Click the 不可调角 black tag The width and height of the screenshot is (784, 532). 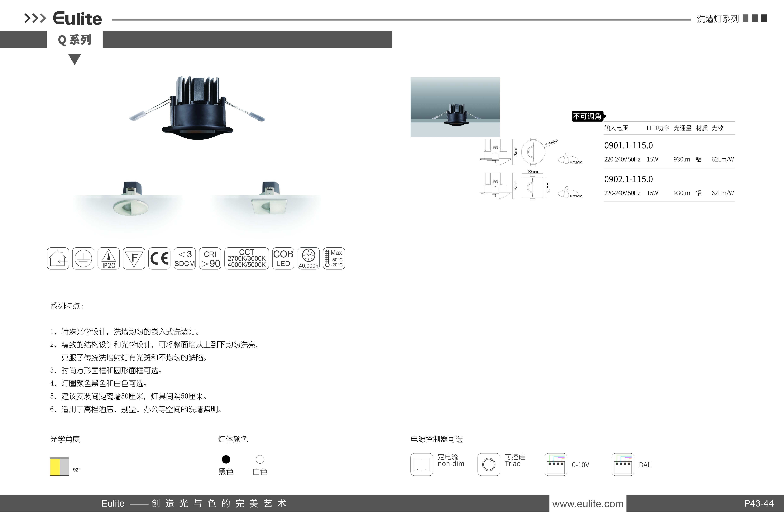(x=588, y=116)
